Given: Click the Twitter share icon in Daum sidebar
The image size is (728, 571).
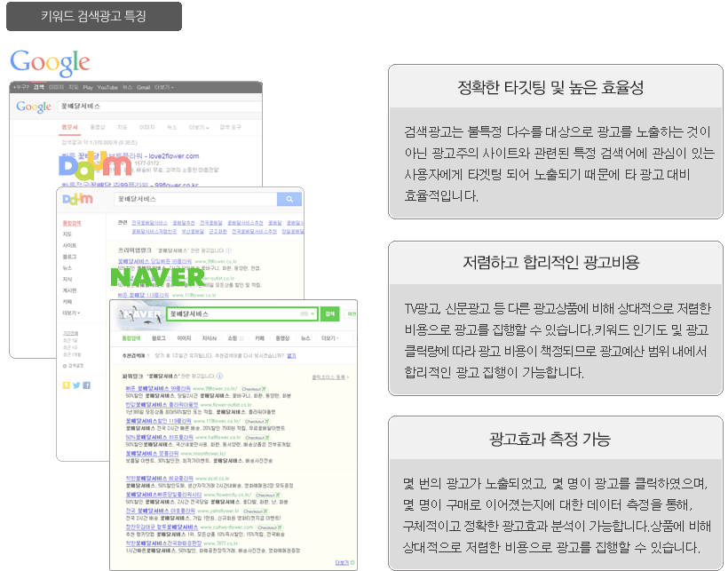Looking at the screenshot, I should 76,385.
